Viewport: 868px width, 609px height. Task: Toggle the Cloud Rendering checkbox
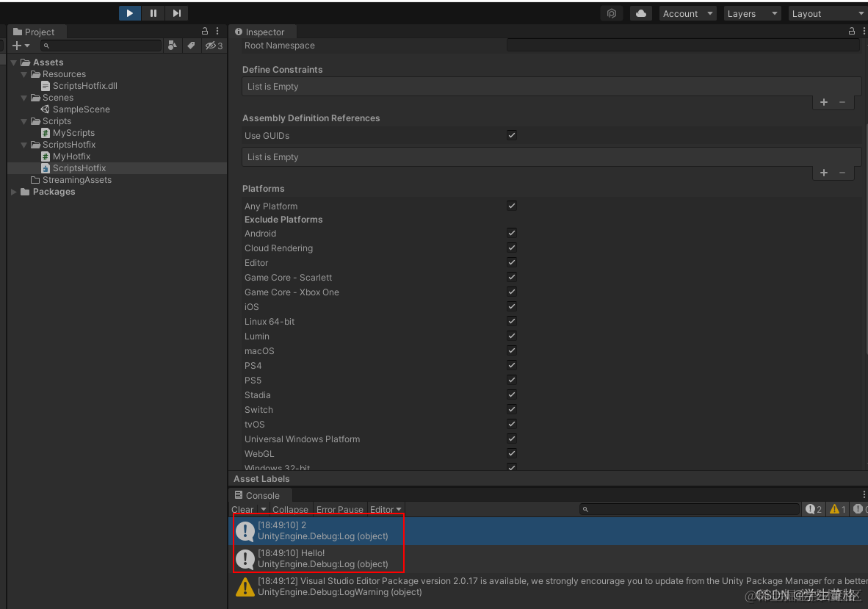pos(512,248)
